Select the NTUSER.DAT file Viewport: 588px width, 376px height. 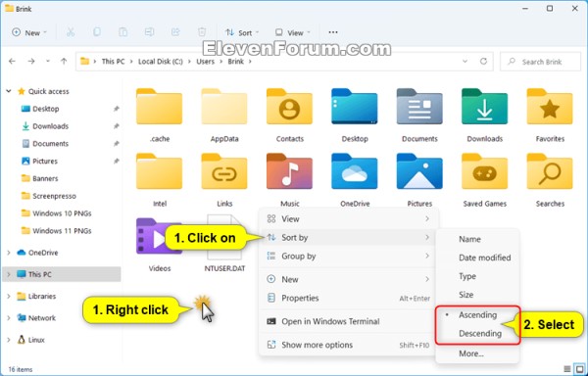coord(224,244)
